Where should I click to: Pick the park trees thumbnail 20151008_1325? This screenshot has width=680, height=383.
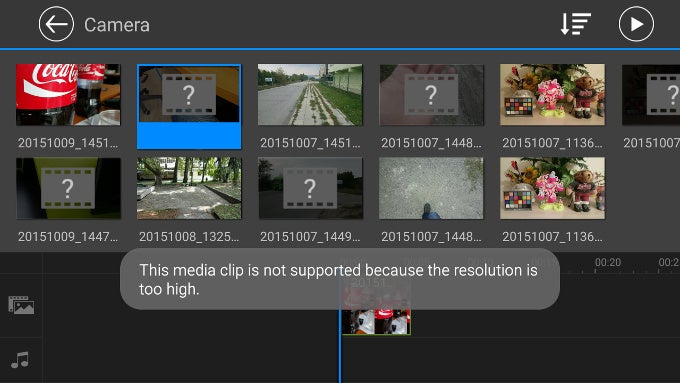coord(189,188)
